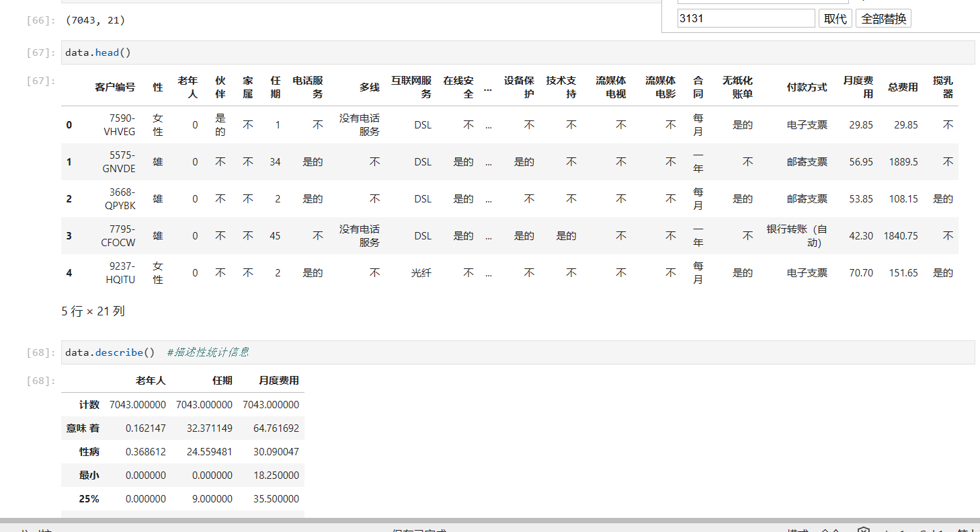The image size is (980, 532).
Task: Click tenure value 45 in row 3
Action: point(275,236)
